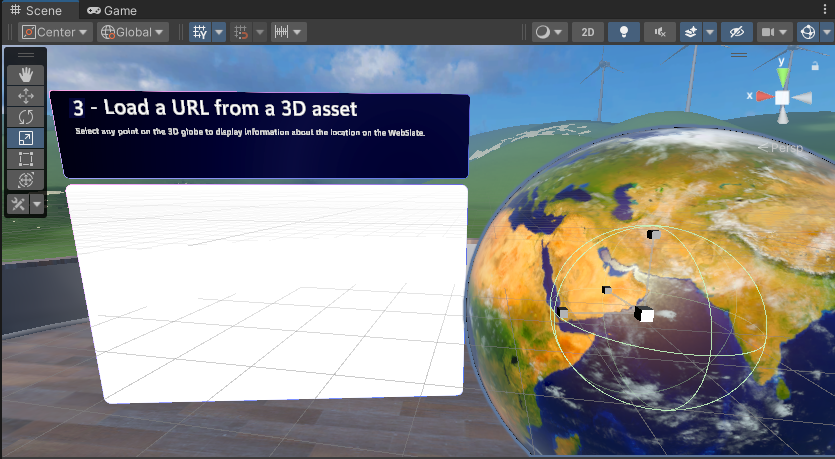This screenshot has width=835, height=459.
Task: Toggle the orientation gizmo lock icon
Action: [814, 66]
